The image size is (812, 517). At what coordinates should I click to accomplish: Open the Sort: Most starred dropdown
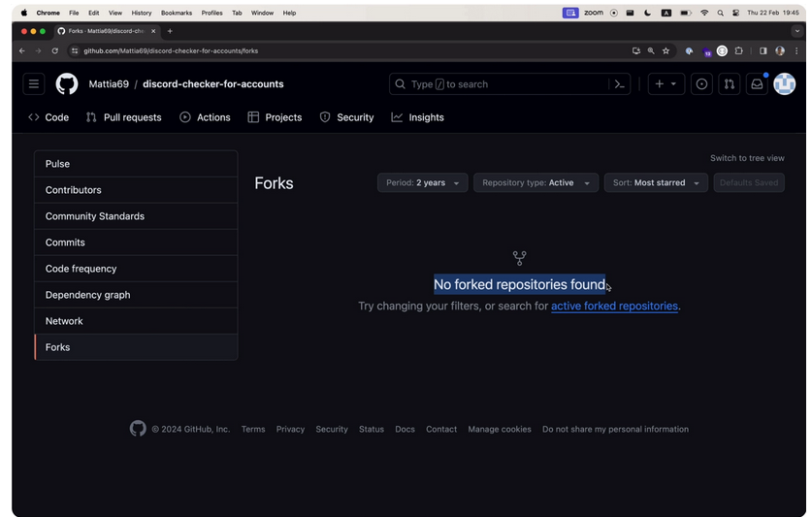coord(656,183)
